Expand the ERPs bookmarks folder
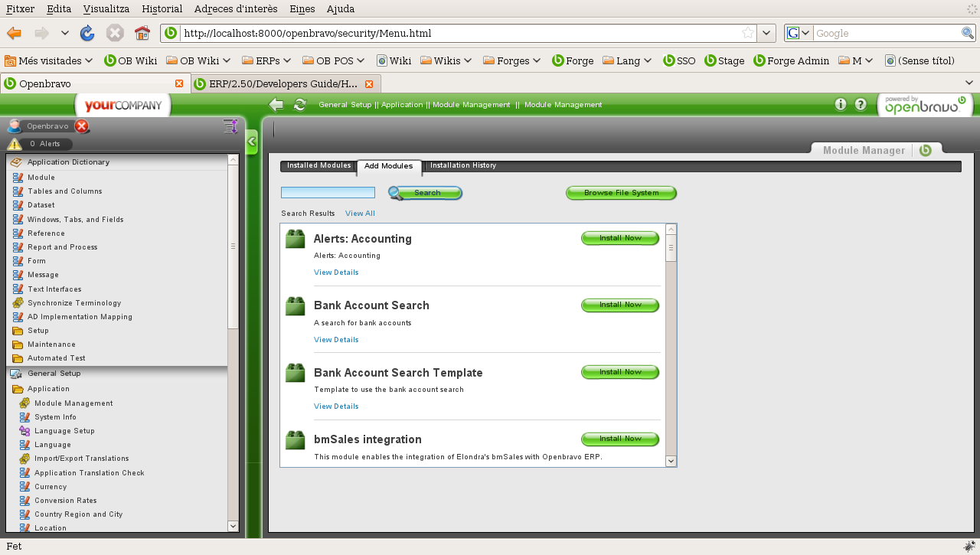 (x=268, y=60)
